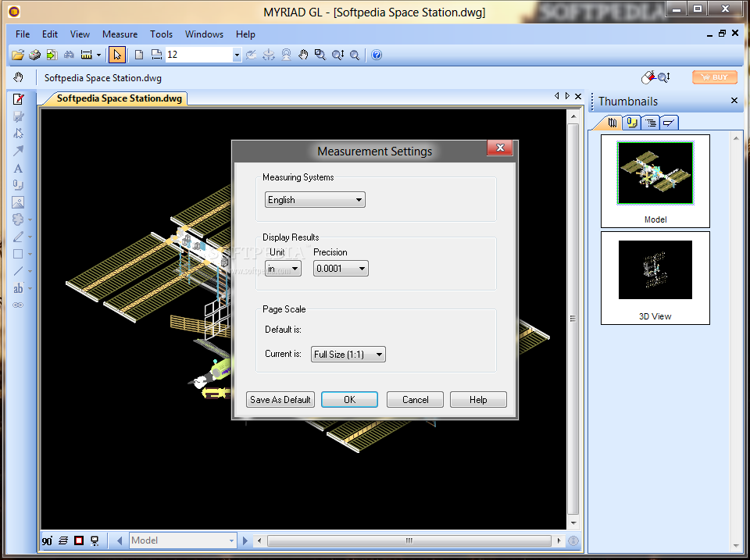Screen dimensions: 750x560
Task: Select the Pencil freehand markup tool
Action: click(x=18, y=237)
